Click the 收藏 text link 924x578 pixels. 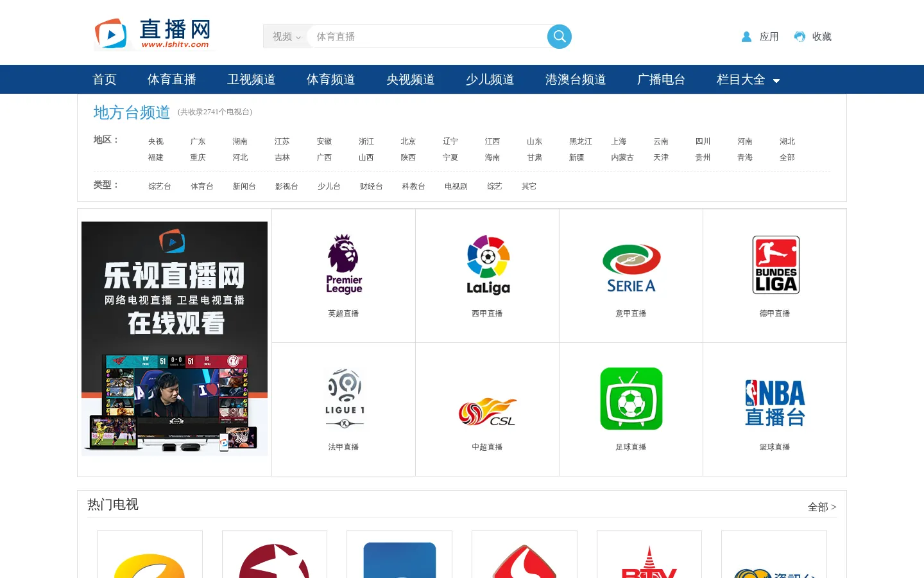pyautogui.click(x=822, y=37)
